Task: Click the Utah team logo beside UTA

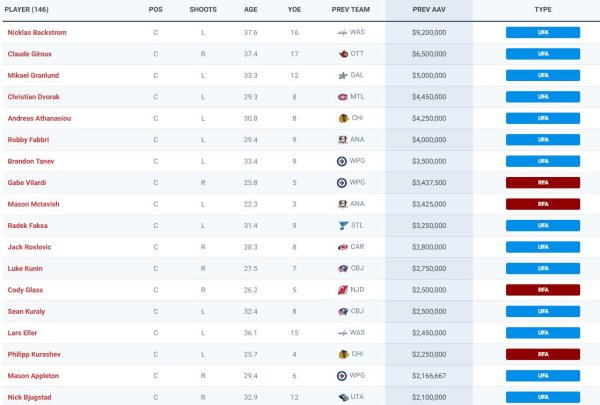Action: pos(343,398)
